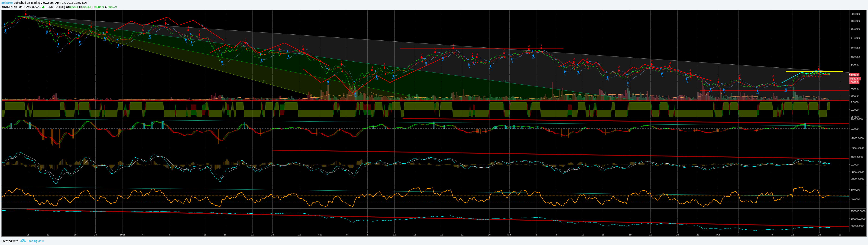The image size is (868, 245).
Task: Click the 5900.0 price scale label
Action: 855,96
